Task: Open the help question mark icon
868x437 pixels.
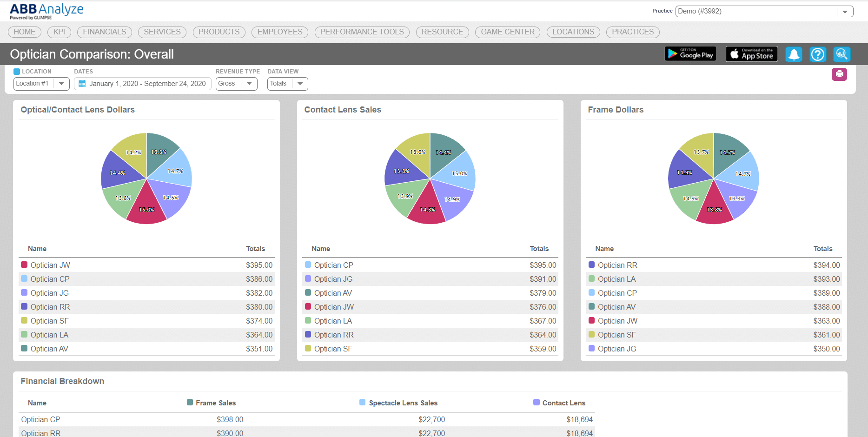Action: (818, 54)
